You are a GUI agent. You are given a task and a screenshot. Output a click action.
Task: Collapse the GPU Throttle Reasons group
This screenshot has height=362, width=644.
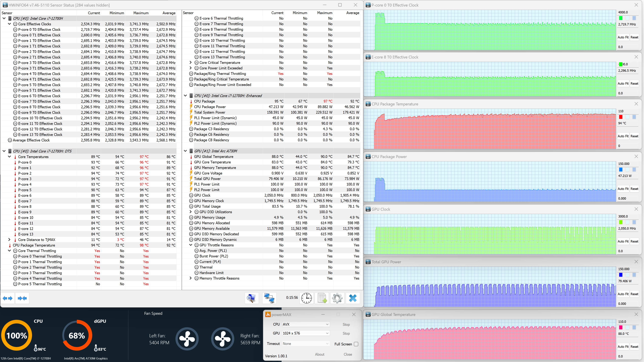pyautogui.click(x=191, y=245)
